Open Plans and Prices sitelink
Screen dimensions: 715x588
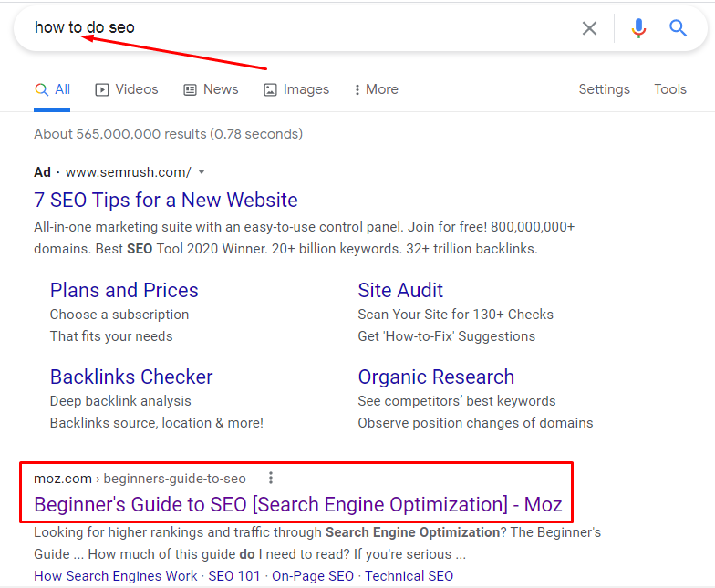[124, 290]
